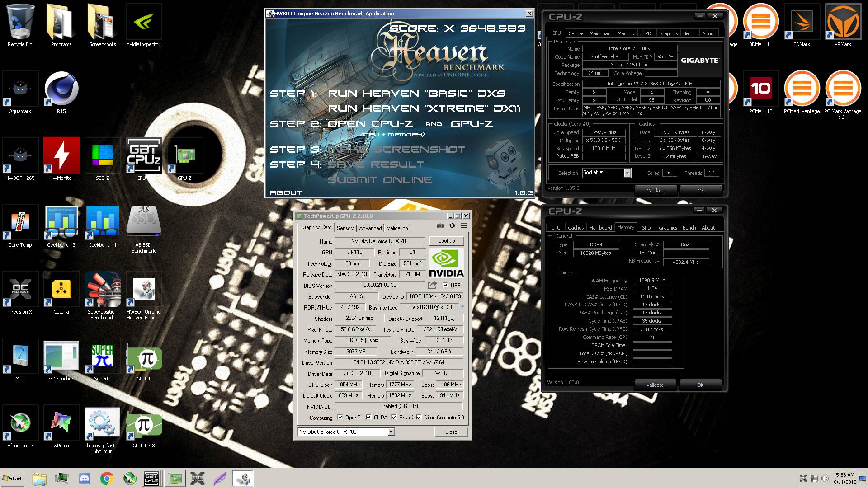This screenshot has width=868, height=488.
Task: Click OK in bottom CPU-Z window
Action: point(700,385)
